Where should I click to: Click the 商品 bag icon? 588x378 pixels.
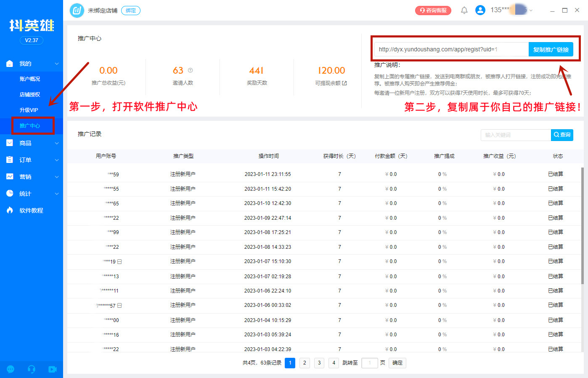click(x=10, y=143)
